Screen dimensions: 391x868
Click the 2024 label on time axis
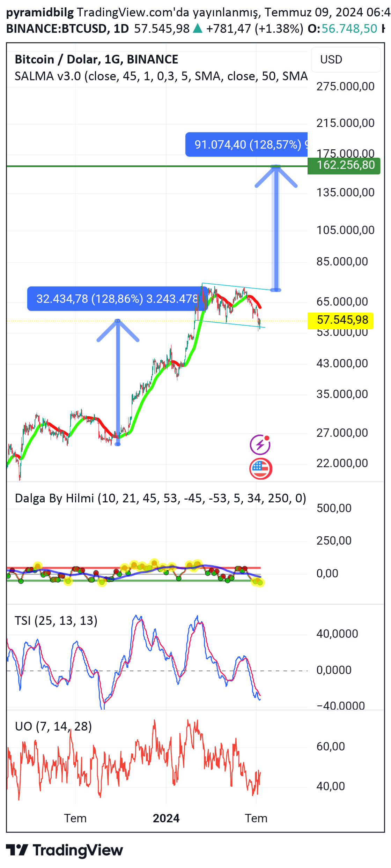click(166, 818)
